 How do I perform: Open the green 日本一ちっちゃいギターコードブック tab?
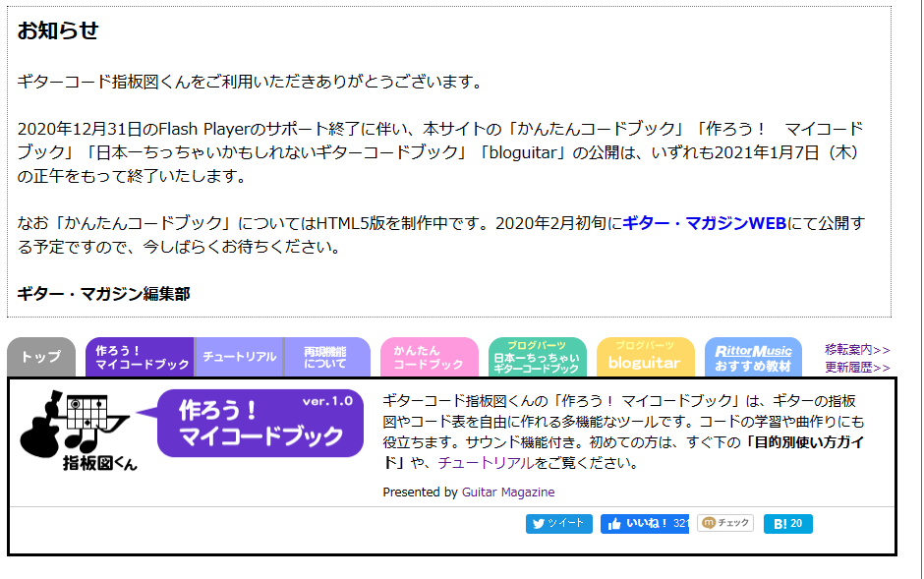click(538, 357)
